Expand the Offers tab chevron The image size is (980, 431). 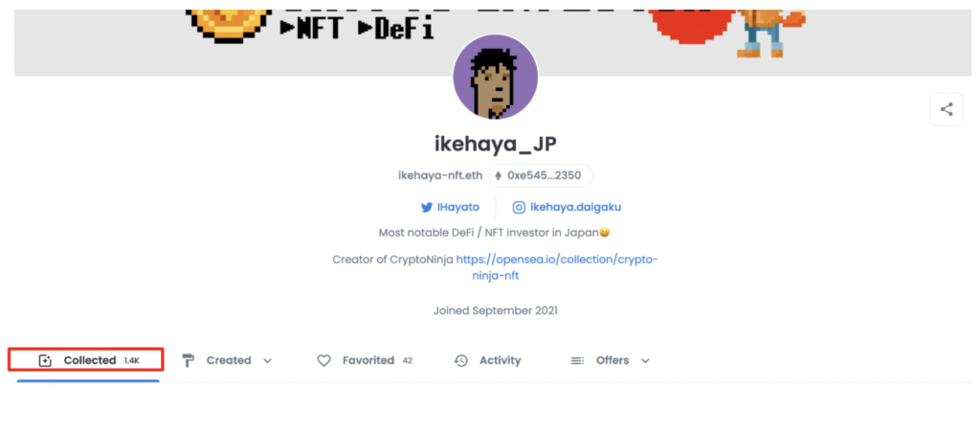[646, 361]
